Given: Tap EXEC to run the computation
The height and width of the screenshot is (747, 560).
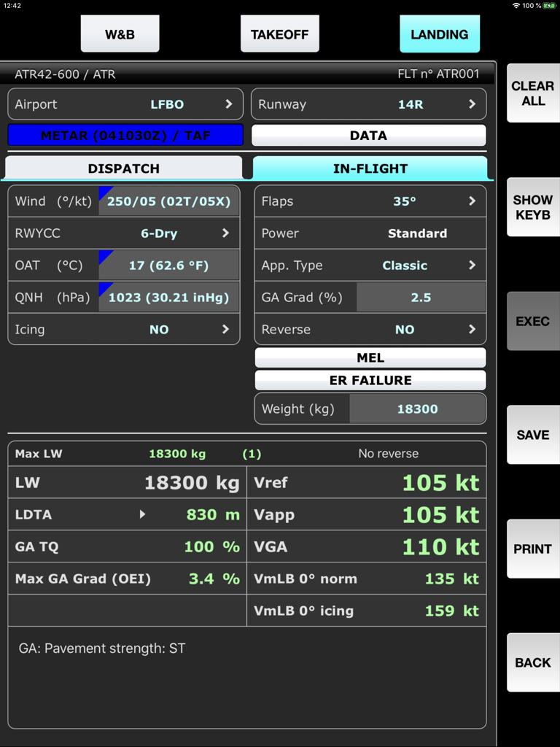Looking at the screenshot, I should pyautogui.click(x=533, y=321).
